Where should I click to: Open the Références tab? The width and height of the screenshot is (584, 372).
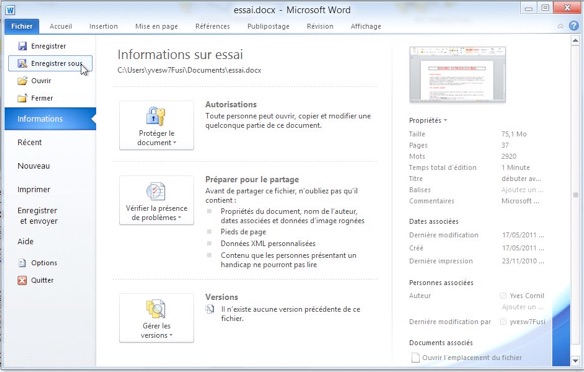tap(213, 26)
